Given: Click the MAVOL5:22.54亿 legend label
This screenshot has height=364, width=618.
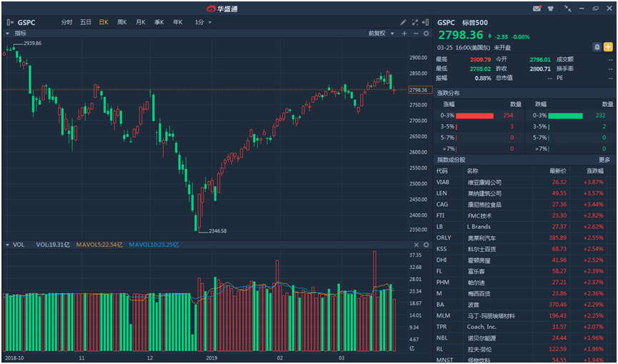Looking at the screenshot, I should pos(100,245).
